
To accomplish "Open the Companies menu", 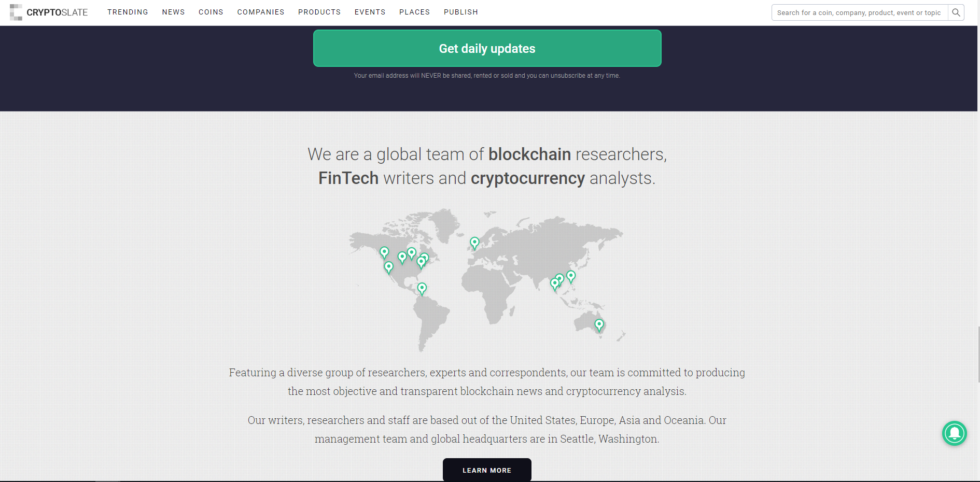I will [261, 12].
